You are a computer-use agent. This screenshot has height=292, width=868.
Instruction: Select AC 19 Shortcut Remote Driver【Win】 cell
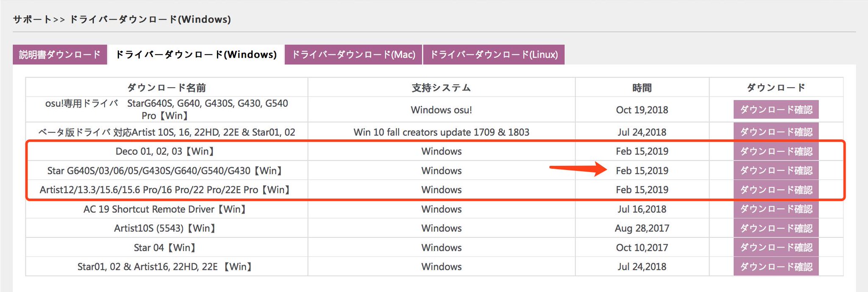tap(167, 209)
